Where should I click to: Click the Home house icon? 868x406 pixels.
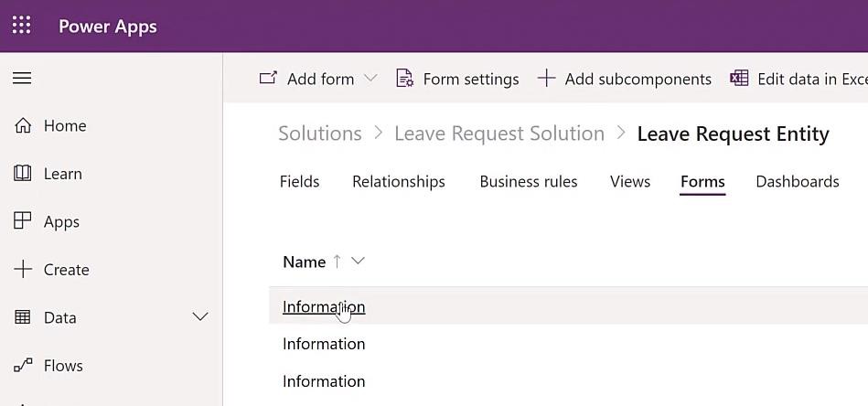pyautogui.click(x=23, y=125)
